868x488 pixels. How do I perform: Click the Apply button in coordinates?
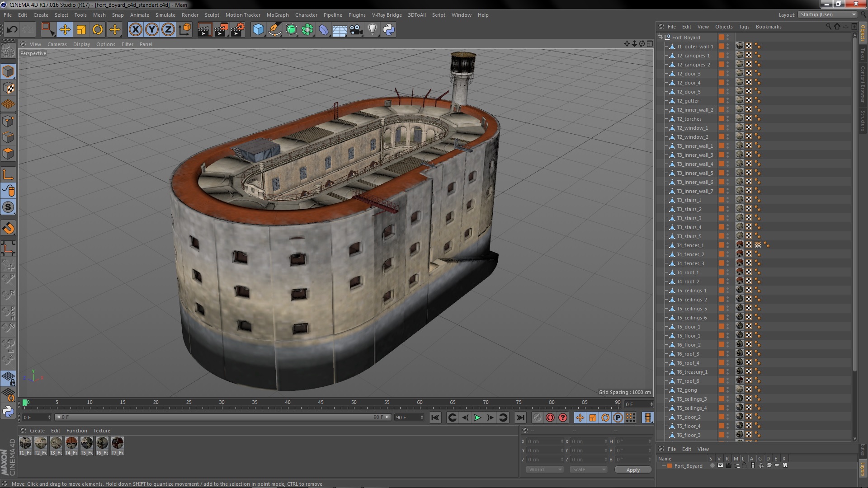[x=633, y=470]
